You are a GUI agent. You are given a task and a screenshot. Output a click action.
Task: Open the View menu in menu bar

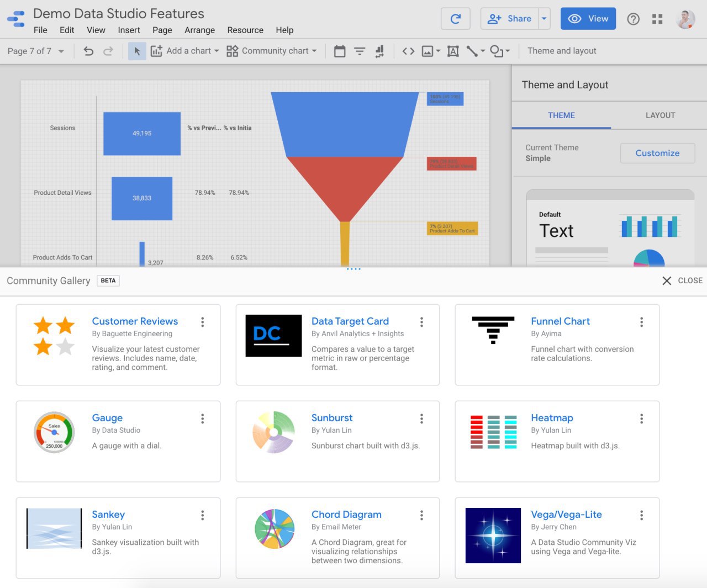click(96, 30)
